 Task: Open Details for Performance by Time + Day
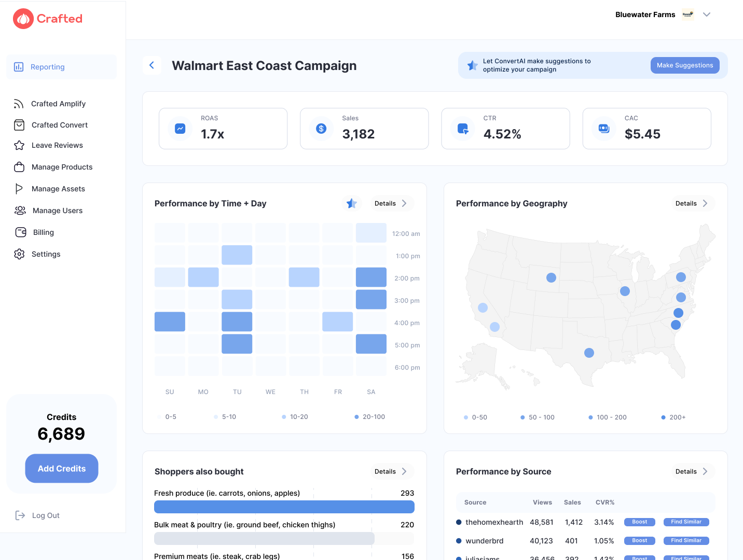(x=391, y=203)
